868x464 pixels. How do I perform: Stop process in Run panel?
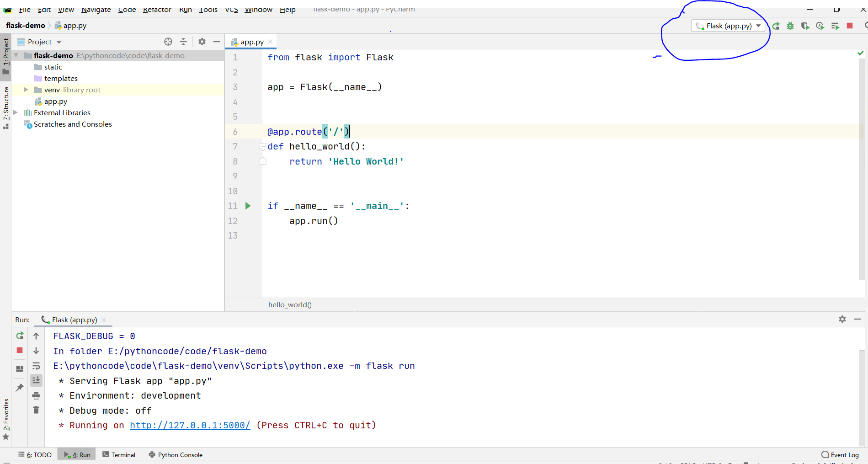tap(20, 351)
